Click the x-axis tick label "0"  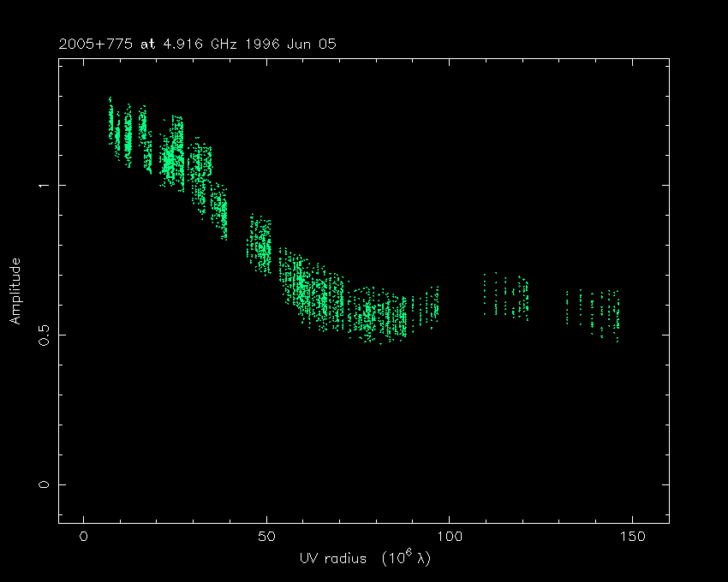[83, 537]
